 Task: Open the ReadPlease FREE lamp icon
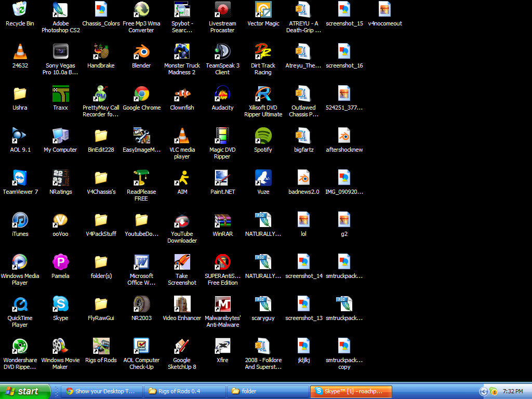point(141,178)
